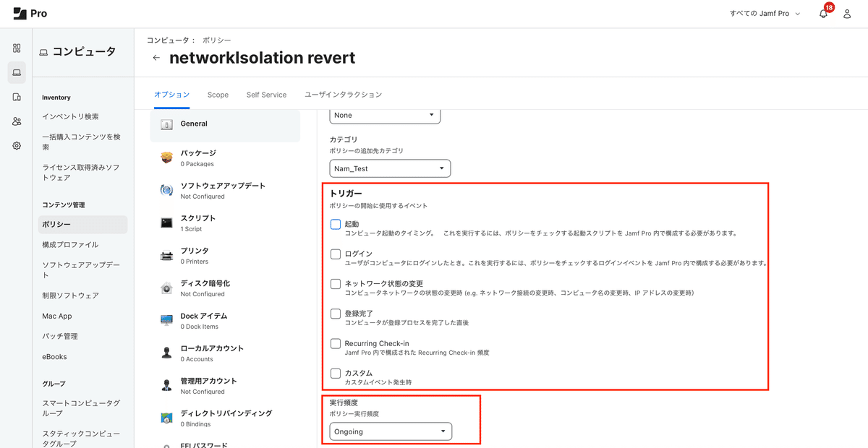Image resolution: width=868 pixels, height=448 pixels.
Task: Switch to the ユーザインタラクション tab
Action: coord(343,95)
